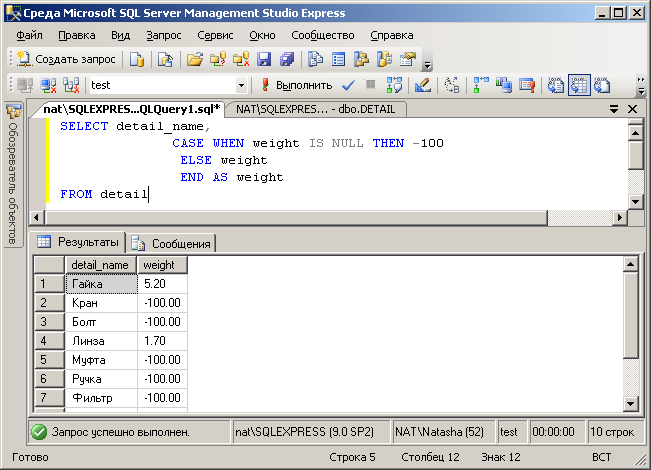651x470 pixels.
Task: Click the Object Explorer toolbar icon
Action: pos(361,59)
